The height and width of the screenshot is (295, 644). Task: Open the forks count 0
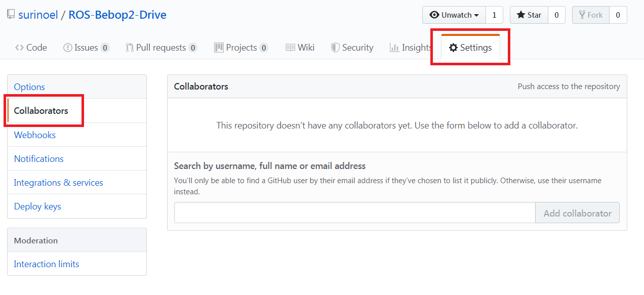(618, 15)
